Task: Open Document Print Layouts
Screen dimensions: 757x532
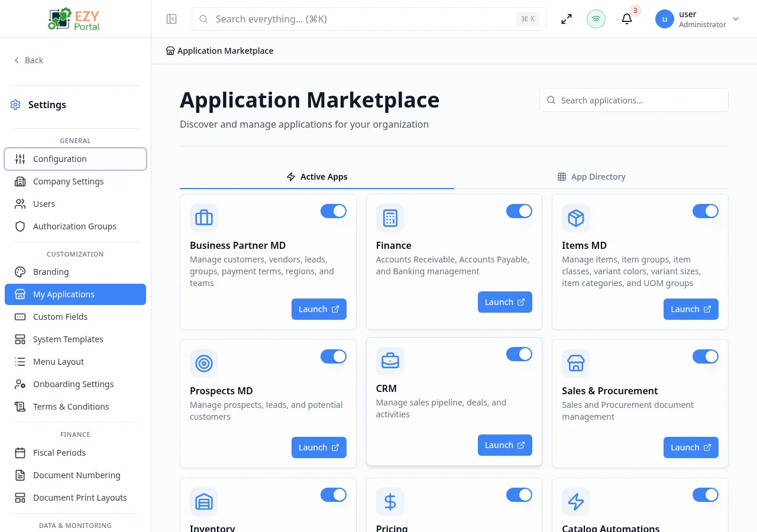Action: tap(75, 498)
